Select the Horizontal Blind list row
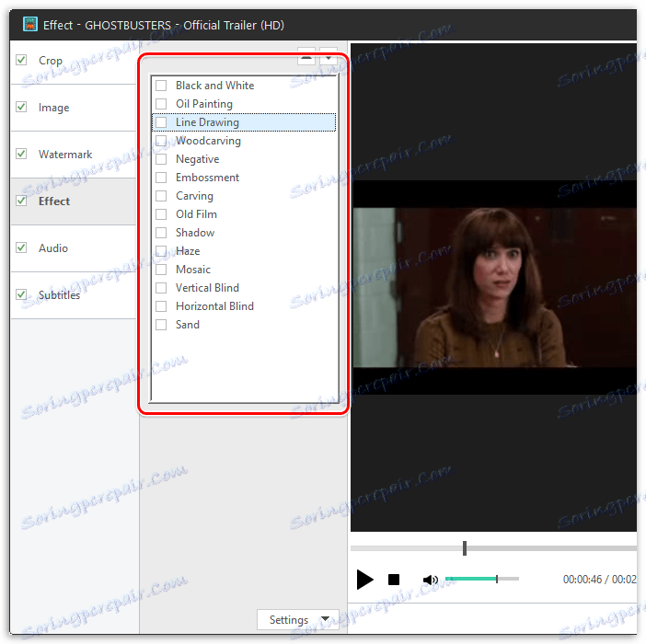 point(244,306)
